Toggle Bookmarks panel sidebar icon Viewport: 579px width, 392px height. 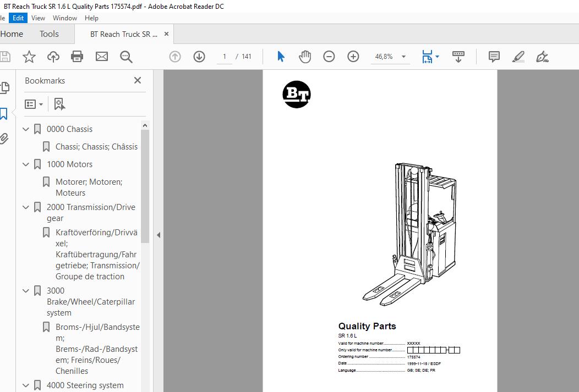[4, 114]
